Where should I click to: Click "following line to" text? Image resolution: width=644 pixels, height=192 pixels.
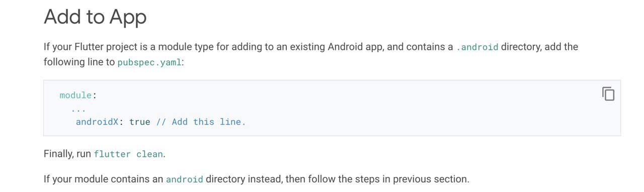coord(79,63)
